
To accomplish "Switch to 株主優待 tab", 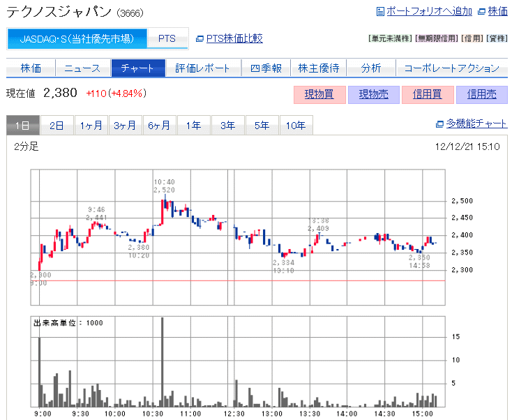I will coord(318,68).
